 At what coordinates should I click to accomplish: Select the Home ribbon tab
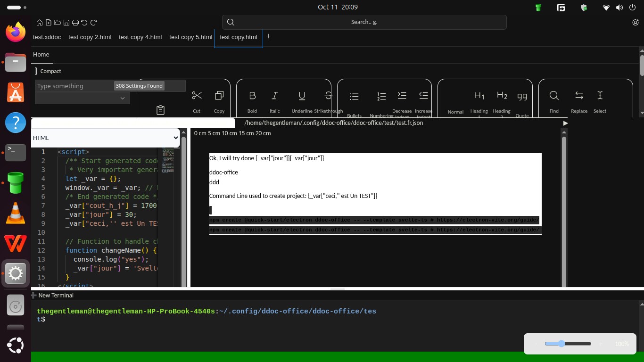pyautogui.click(x=41, y=55)
